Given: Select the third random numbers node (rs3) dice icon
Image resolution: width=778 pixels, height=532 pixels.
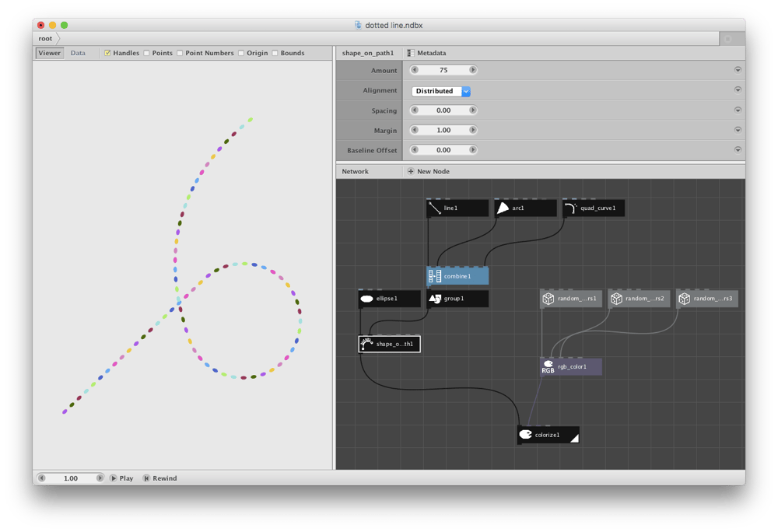Looking at the screenshot, I should coord(684,299).
